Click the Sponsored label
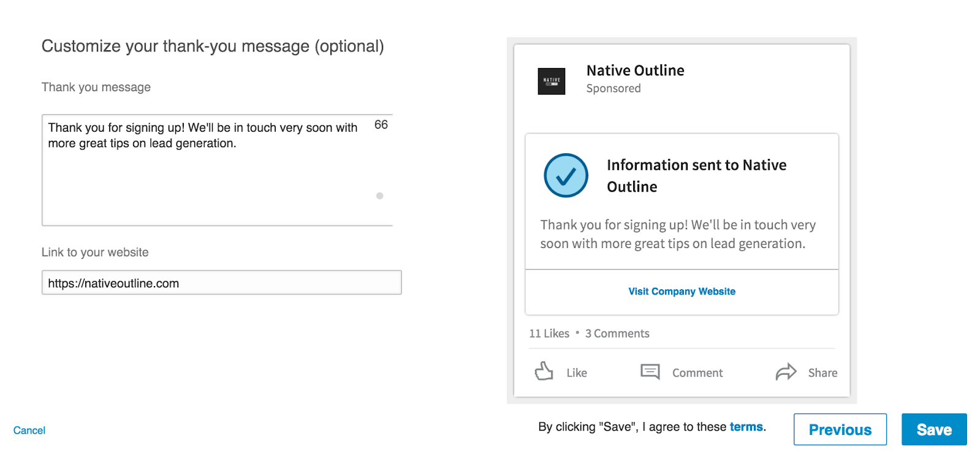Viewport: 980px width, 460px height. [x=613, y=88]
